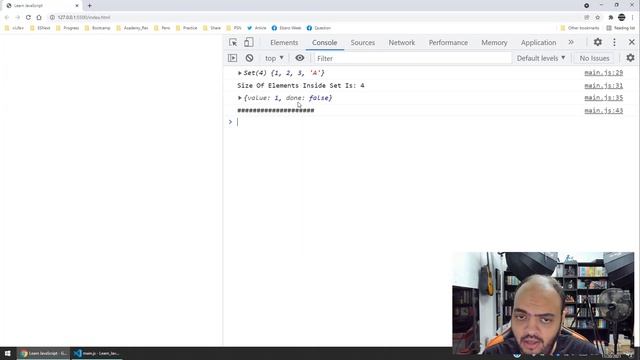
Task: Open a new browser tab
Action: pos(89,6)
